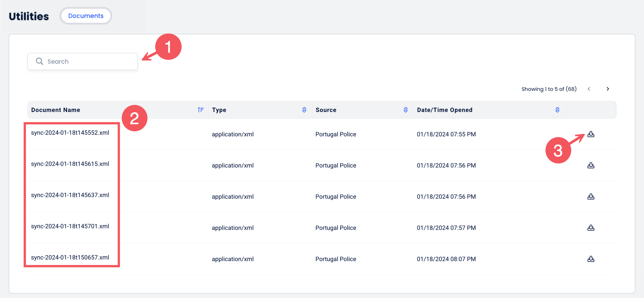Sort by Document Name column icon
The image size is (644, 298).
(201, 110)
